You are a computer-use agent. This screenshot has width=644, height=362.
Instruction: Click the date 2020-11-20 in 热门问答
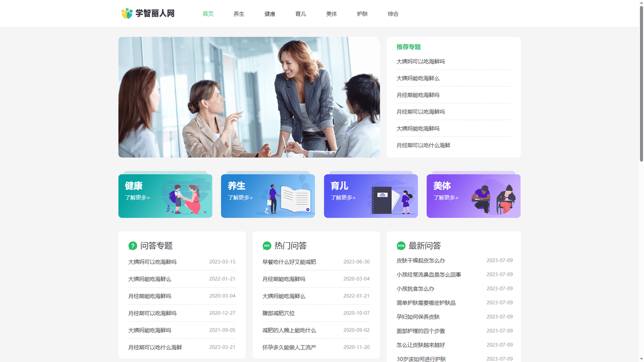tap(356, 347)
